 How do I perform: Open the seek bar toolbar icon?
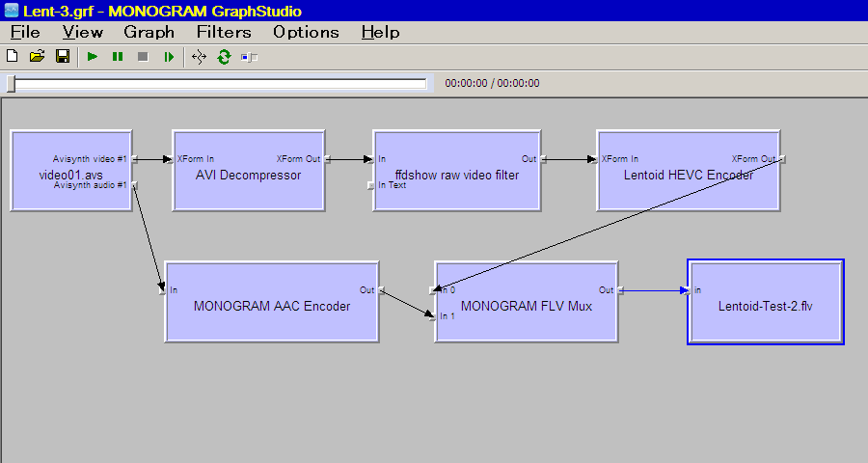(x=249, y=57)
